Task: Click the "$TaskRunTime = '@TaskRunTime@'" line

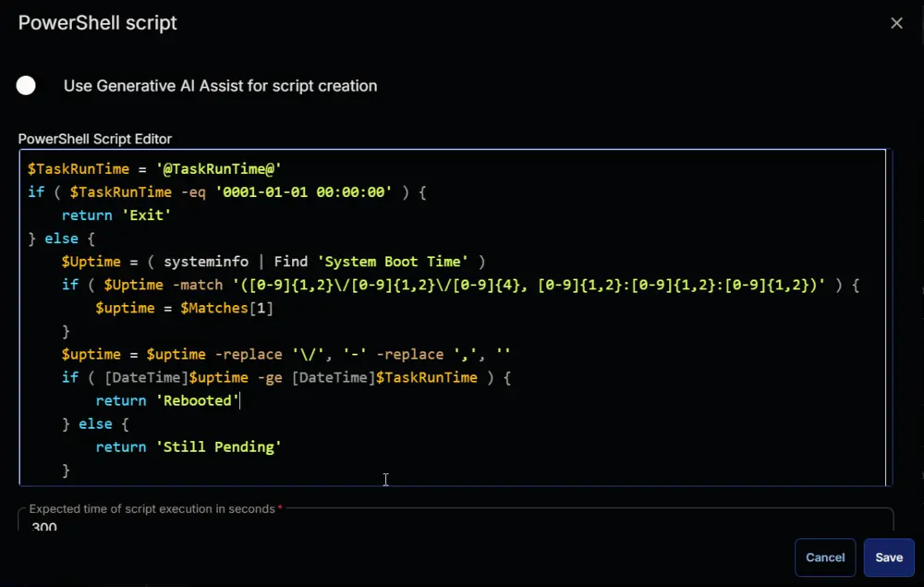Action: [x=154, y=169]
